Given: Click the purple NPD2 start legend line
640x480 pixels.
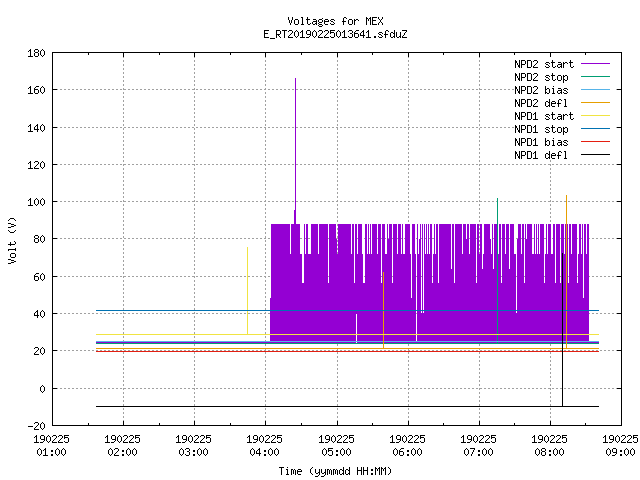Looking at the screenshot, I should [595, 64].
